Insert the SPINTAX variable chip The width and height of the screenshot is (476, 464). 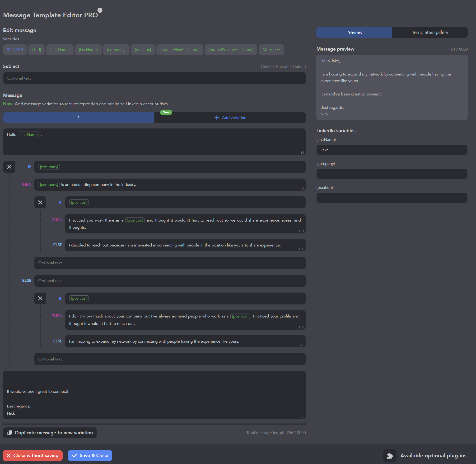15,50
